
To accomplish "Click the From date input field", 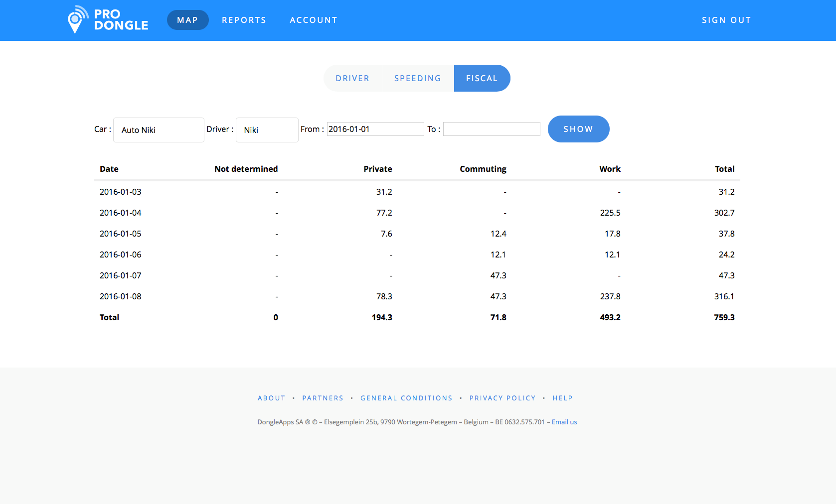I will click(375, 129).
